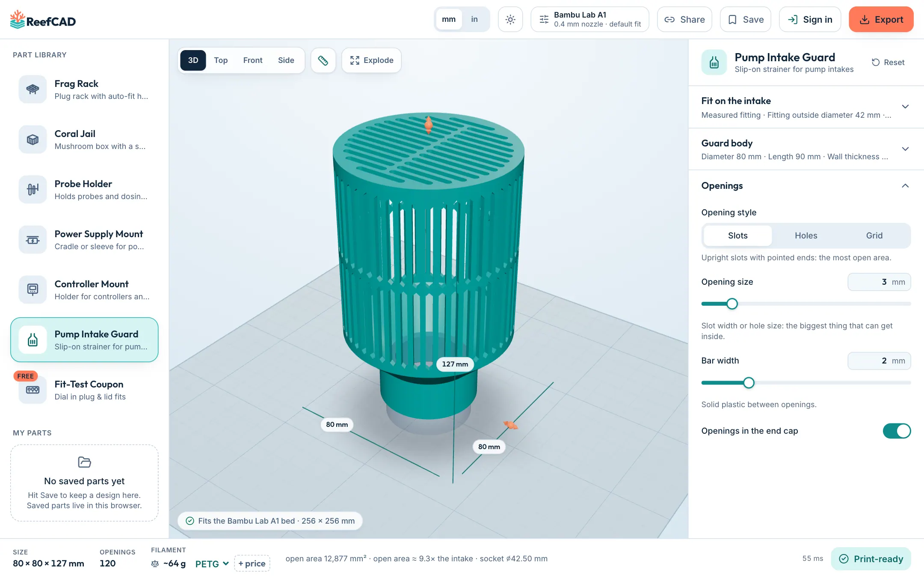Image resolution: width=924 pixels, height=578 pixels.
Task: Open the Bambu Lab A1 printer selector
Action: pos(590,19)
